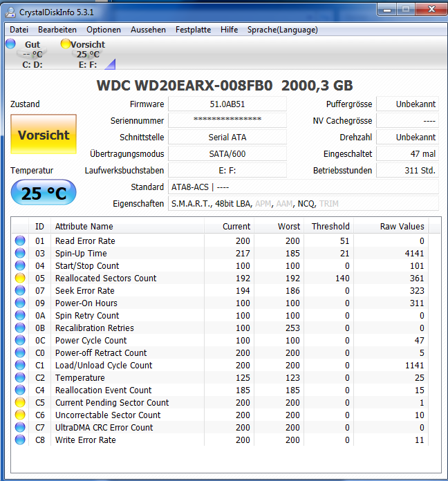
Task: Click the status orb for Temperature attribute
Action: coord(20,377)
